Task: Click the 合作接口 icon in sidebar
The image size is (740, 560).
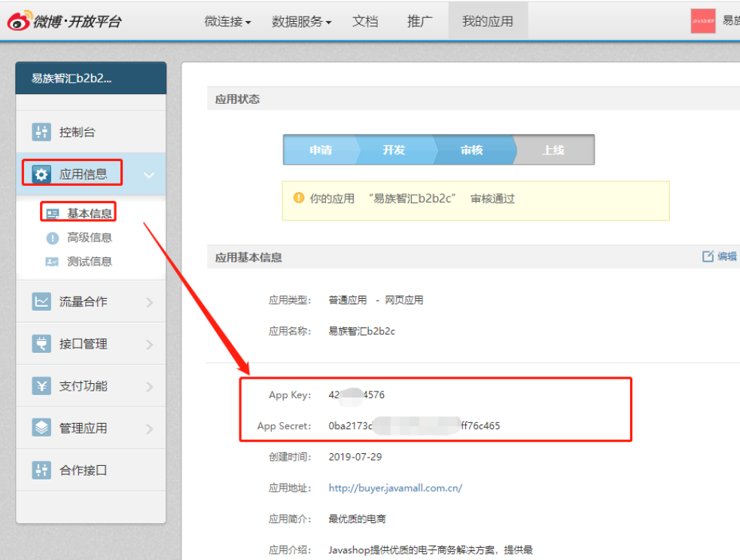Action: tap(41, 470)
